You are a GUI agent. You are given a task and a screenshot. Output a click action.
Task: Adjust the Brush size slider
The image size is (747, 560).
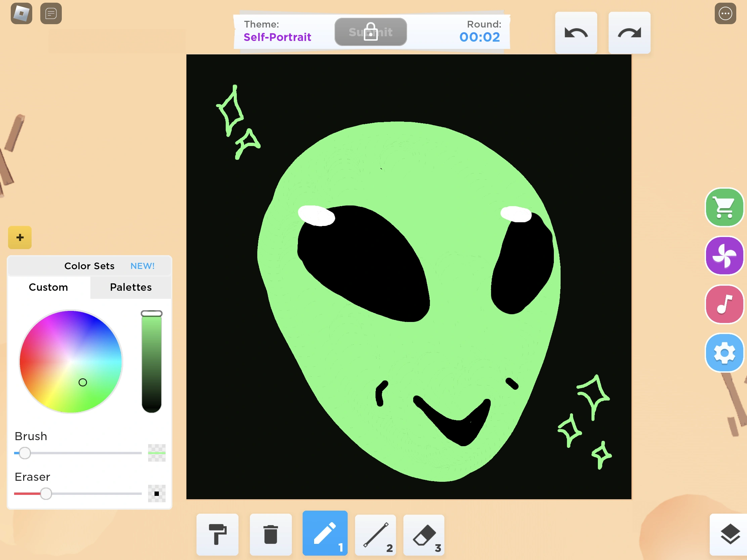[25, 454]
